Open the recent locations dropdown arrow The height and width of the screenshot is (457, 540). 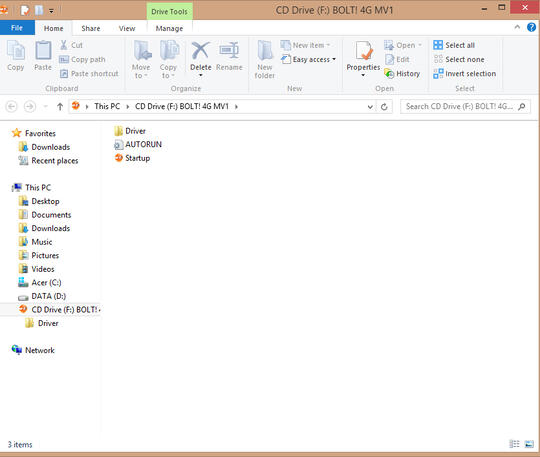pos(45,106)
